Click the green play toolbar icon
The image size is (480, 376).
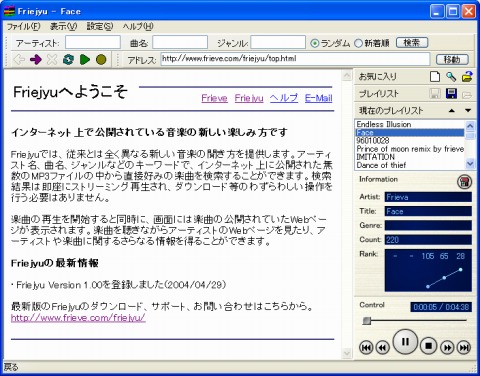[x=85, y=60]
